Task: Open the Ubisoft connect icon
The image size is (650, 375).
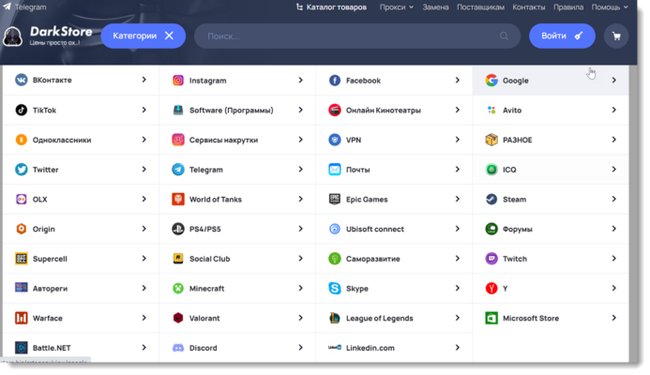Action: coord(335,229)
